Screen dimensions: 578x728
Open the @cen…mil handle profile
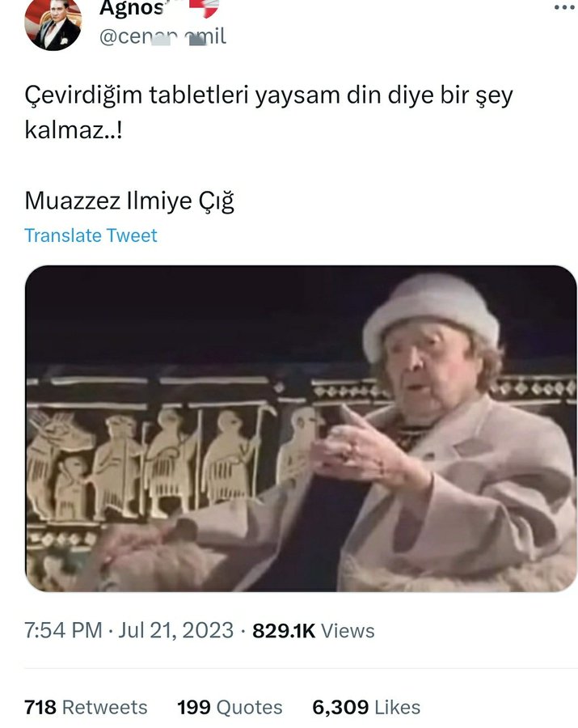(162, 36)
